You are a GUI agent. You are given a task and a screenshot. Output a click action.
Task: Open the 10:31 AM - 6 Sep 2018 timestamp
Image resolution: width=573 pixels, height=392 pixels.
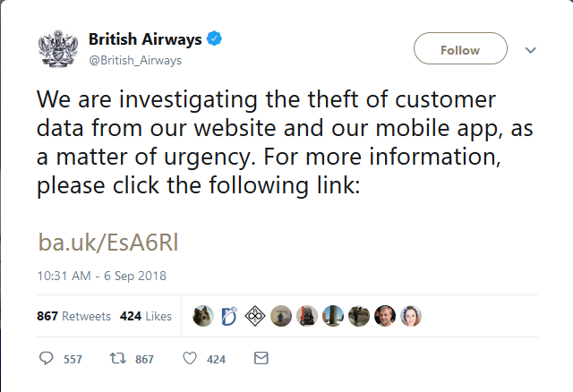pos(102,275)
